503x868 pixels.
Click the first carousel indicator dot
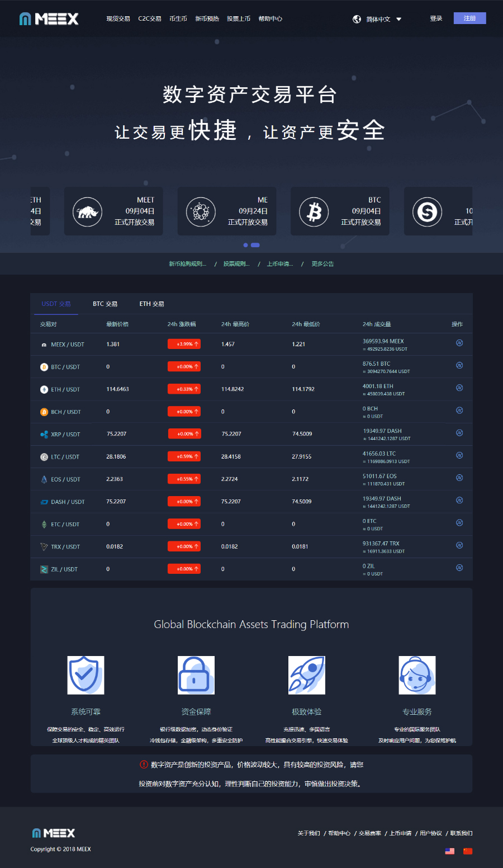[x=245, y=245]
